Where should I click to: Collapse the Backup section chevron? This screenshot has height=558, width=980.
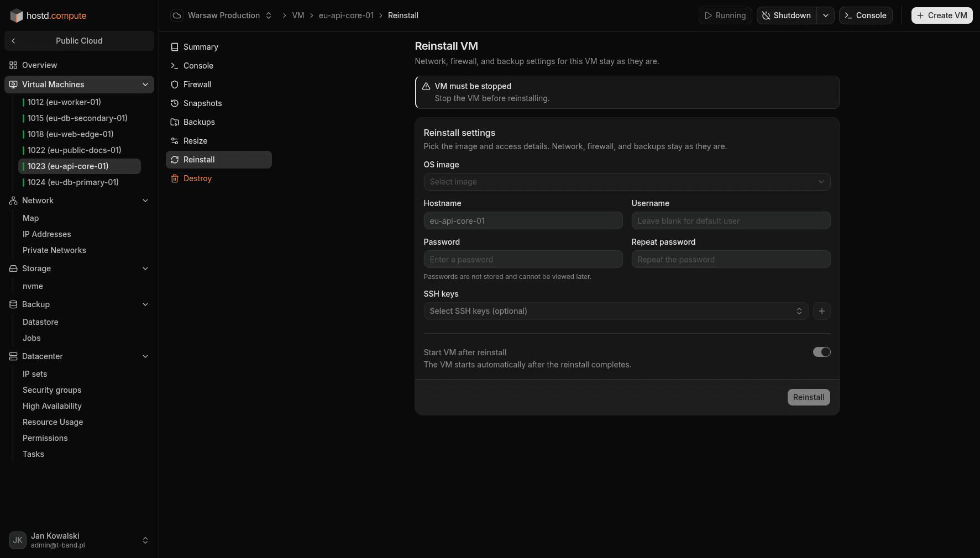pos(145,304)
